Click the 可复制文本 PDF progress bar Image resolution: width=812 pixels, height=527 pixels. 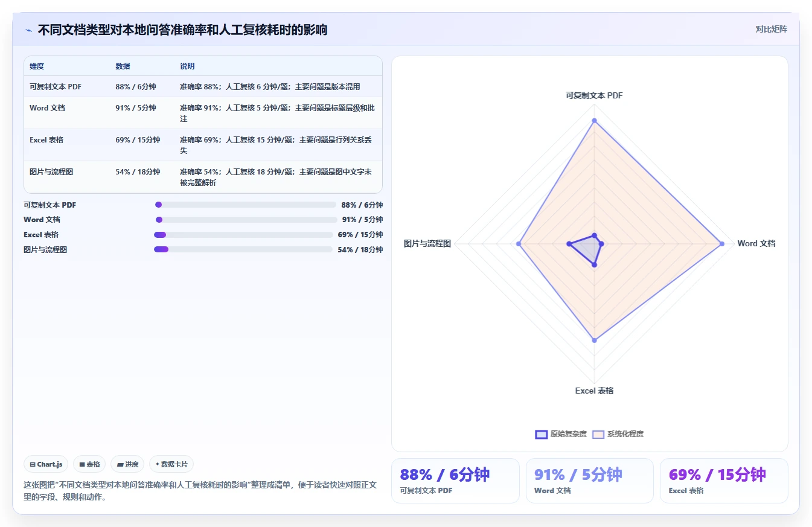245,205
